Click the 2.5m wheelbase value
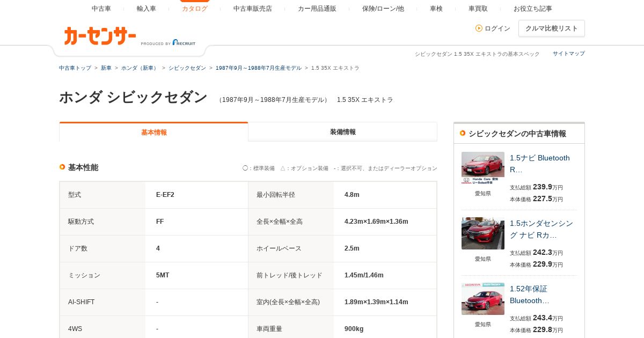Viewport: 644px width, 338px height. tap(352, 248)
